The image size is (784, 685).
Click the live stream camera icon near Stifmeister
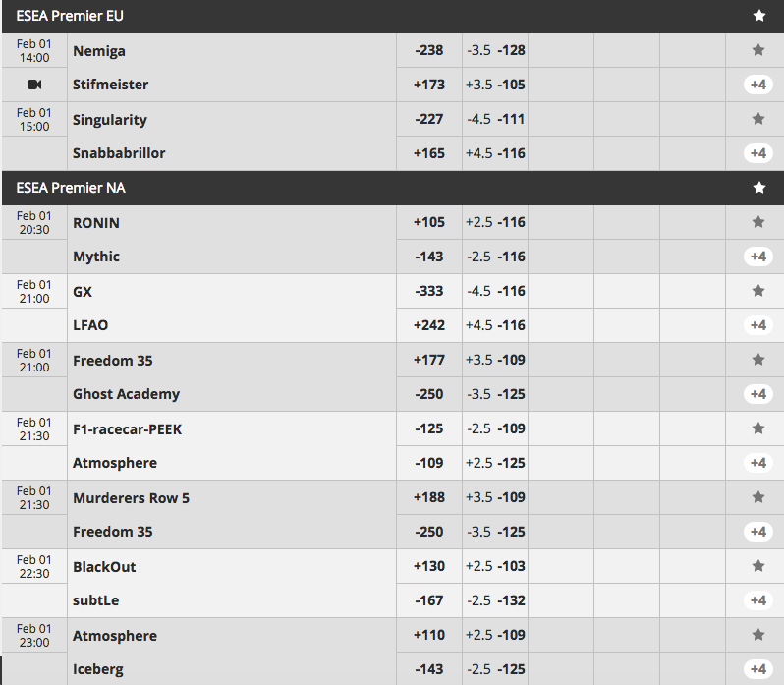coord(34,85)
